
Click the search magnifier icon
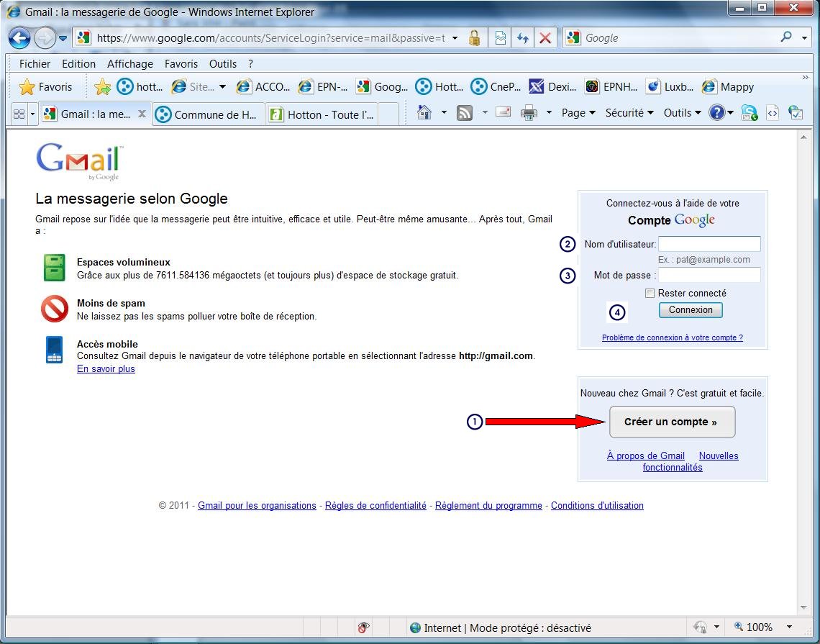(786, 37)
